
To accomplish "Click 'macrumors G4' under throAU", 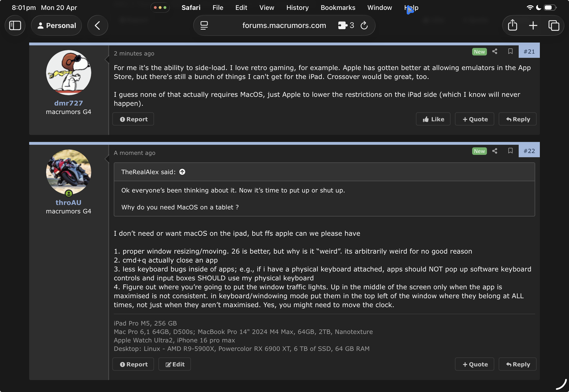I will pyautogui.click(x=69, y=211).
